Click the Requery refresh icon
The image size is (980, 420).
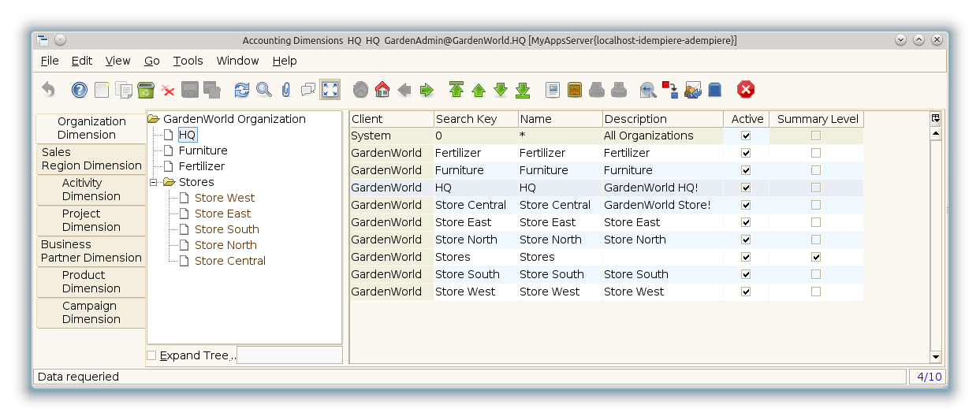point(242,90)
